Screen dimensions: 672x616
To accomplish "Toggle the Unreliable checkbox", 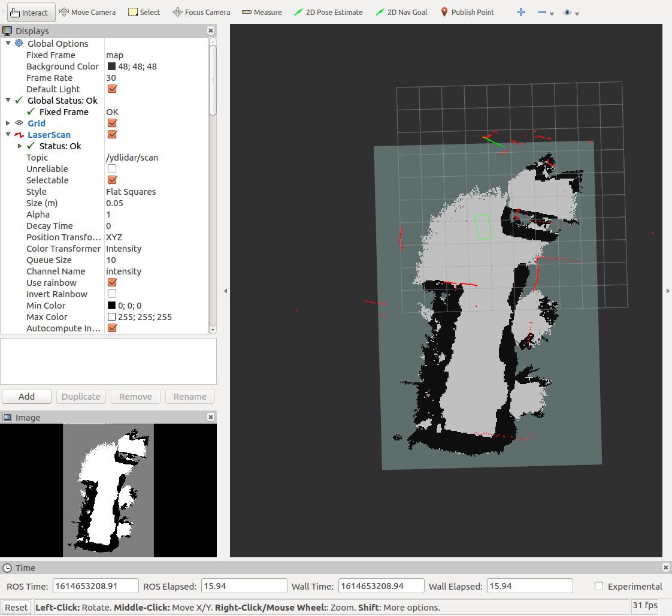I will 112,169.
